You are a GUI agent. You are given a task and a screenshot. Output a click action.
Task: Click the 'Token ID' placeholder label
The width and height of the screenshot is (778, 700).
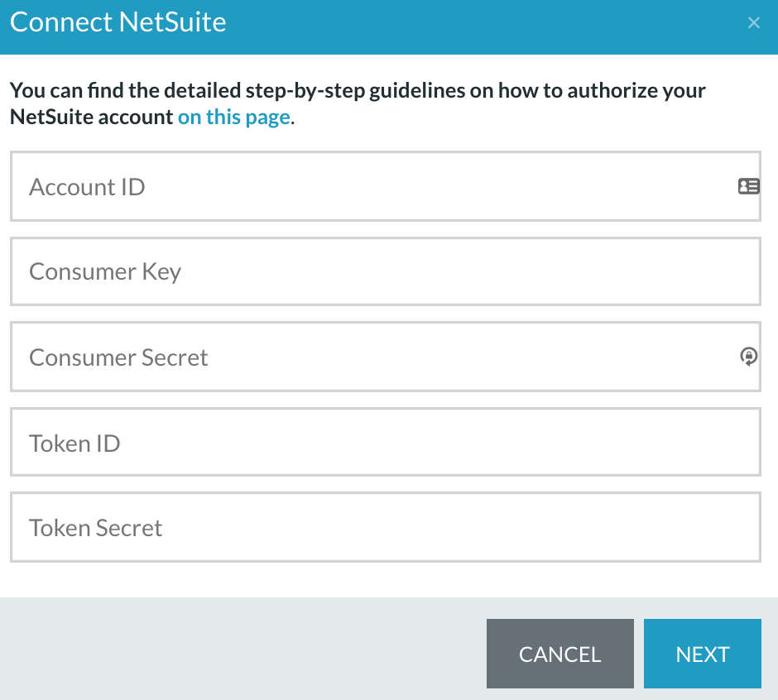[x=74, y=443]
